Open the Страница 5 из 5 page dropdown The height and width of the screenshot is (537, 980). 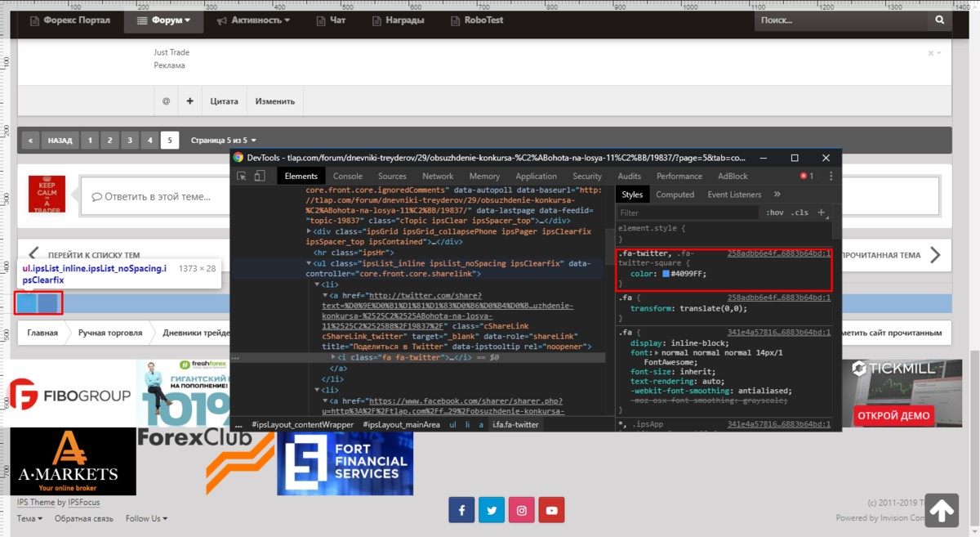[x=224, y=140]
